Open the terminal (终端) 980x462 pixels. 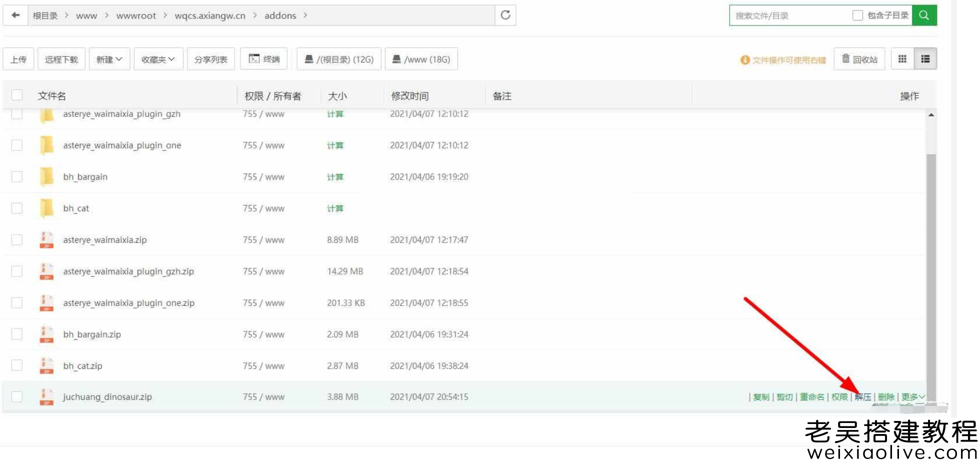click(x=264, y=59)
